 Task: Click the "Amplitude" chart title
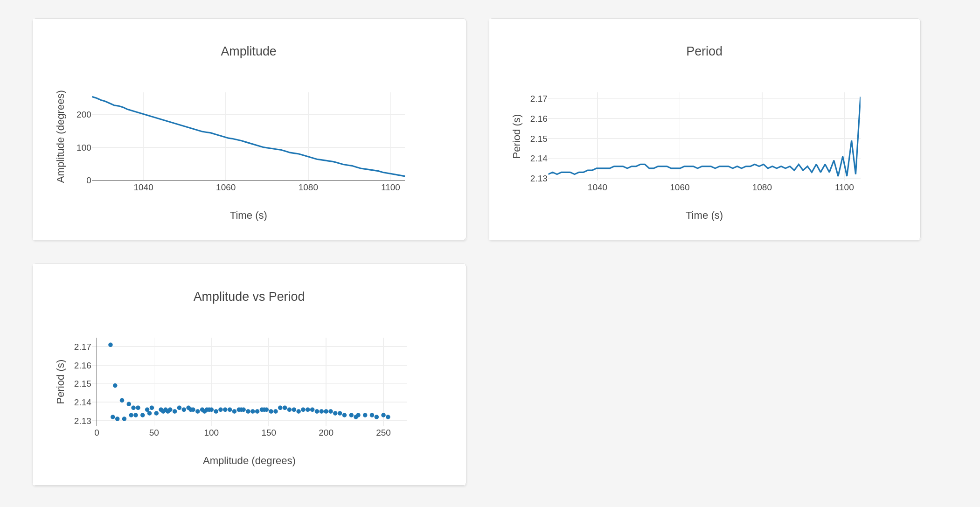tap(248, 51)
